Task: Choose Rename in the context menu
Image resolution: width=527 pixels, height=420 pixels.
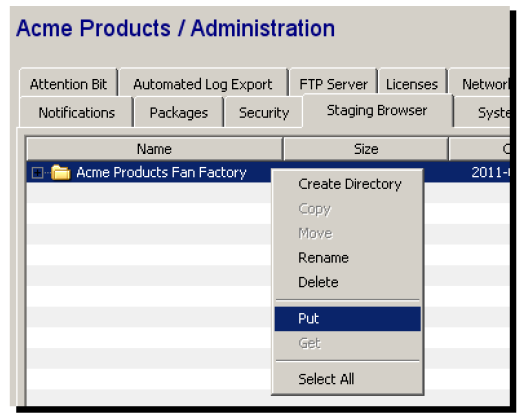Action: coord(348,258)
